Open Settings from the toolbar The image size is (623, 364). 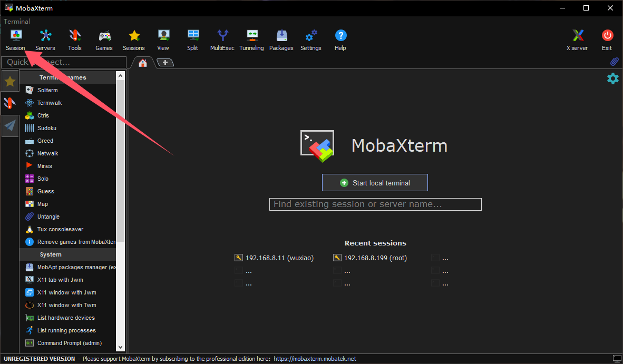pyautogui.click(x=310, y=40)
